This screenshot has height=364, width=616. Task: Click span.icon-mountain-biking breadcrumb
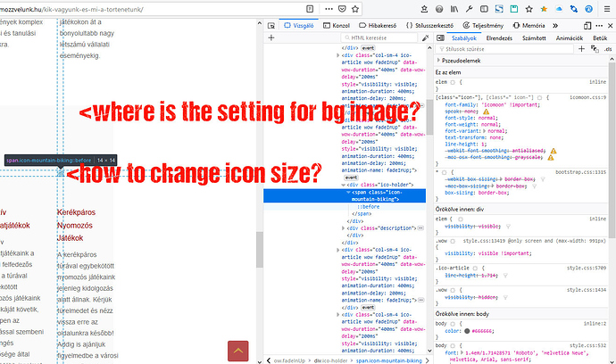(388, 360)
